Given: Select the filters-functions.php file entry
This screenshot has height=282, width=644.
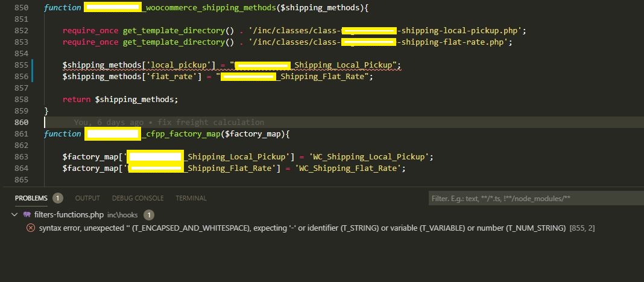Looking at the screenshot, I should tap(69, 214).
